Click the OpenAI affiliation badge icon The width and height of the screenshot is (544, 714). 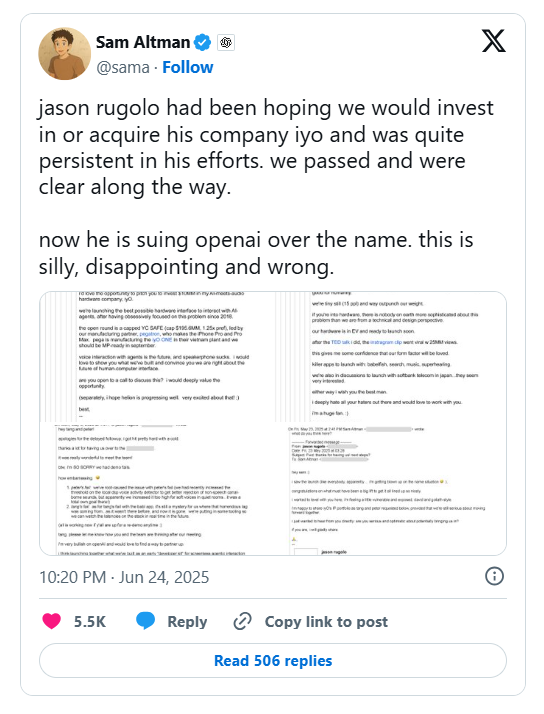226,43
